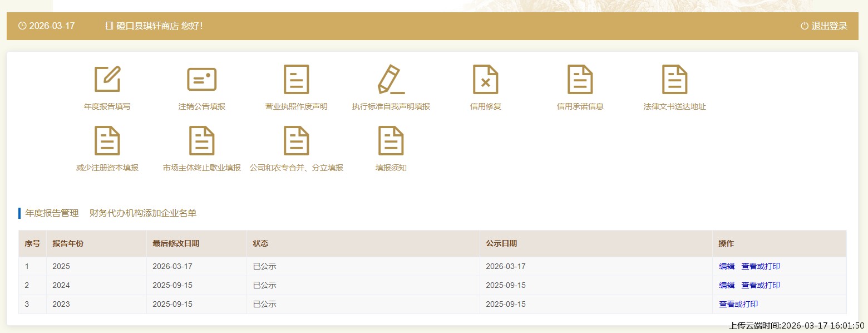Viewport: 868px width, 333px height.
Task: Open the 年度报告填写 icon
Action: (x=107, y=80)
